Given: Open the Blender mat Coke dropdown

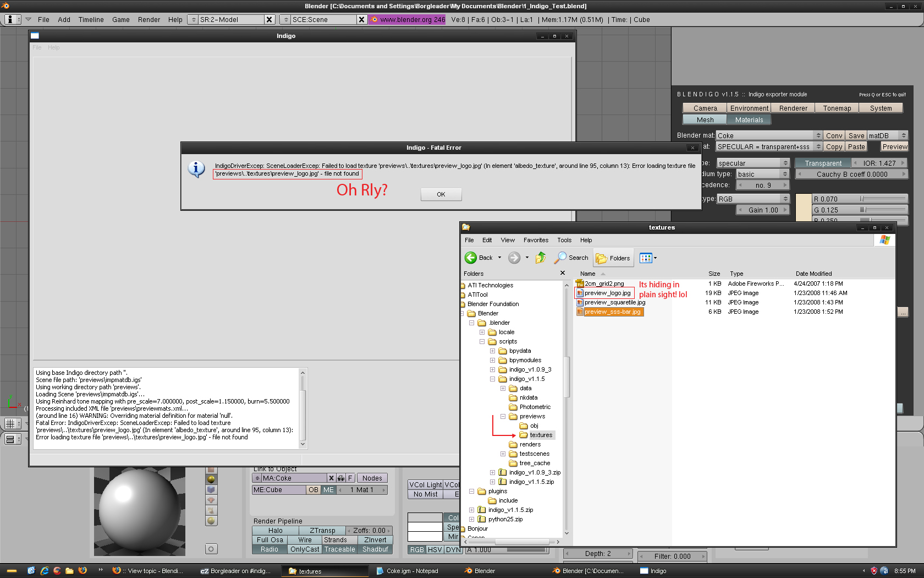Looking at the screenshot, I should coord(769,135).
